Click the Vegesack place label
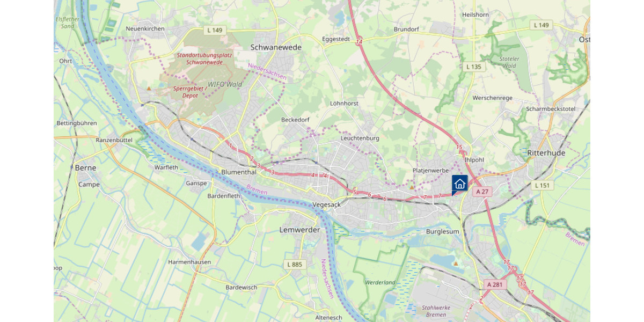The width and height of the screenshot is (644, 322). (x=326, y=204)
